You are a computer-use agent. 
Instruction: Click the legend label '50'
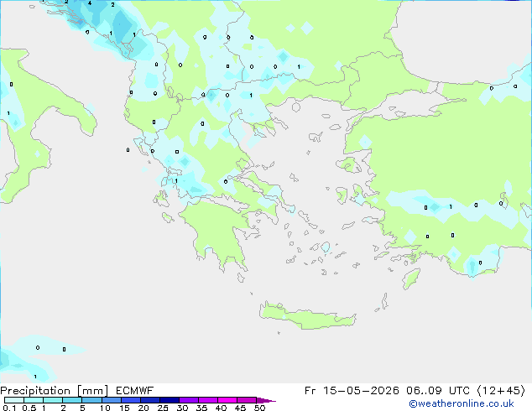pos(259,408)
